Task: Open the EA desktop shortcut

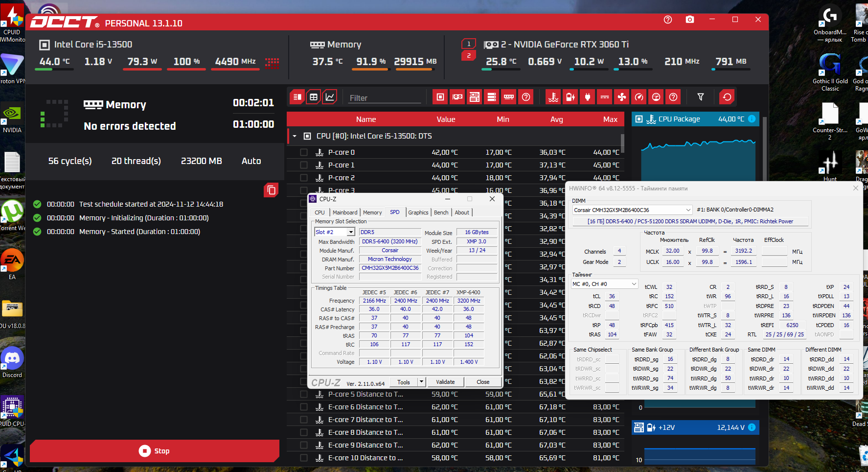Action: 12,264
